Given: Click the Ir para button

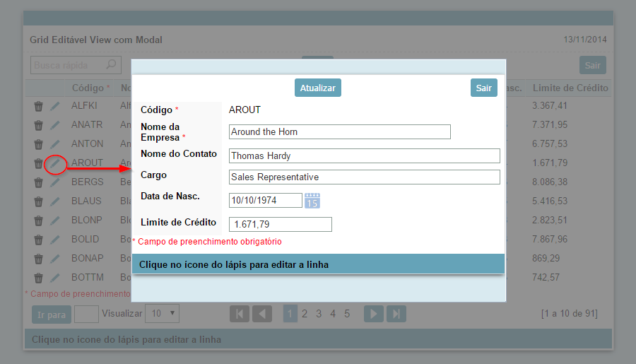Looking at the screenshot, I should tap(51, 314).
